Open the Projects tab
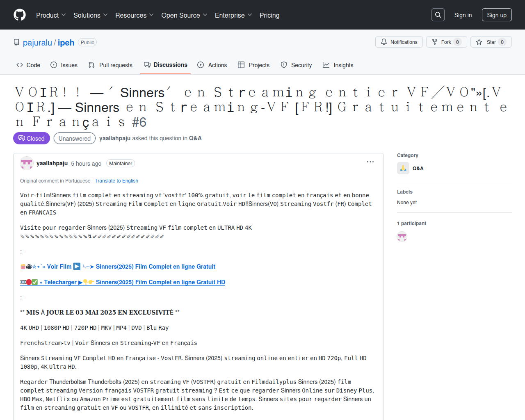This screenshot has width=525, height=420. click(254, 65)
